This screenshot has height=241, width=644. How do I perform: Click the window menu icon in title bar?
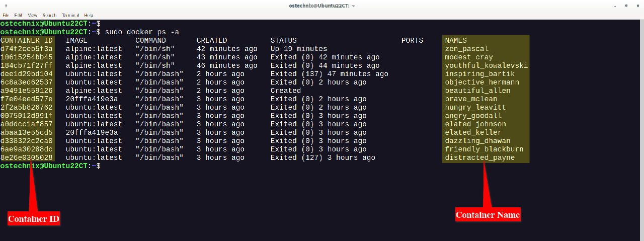click(x=6, y=6)
